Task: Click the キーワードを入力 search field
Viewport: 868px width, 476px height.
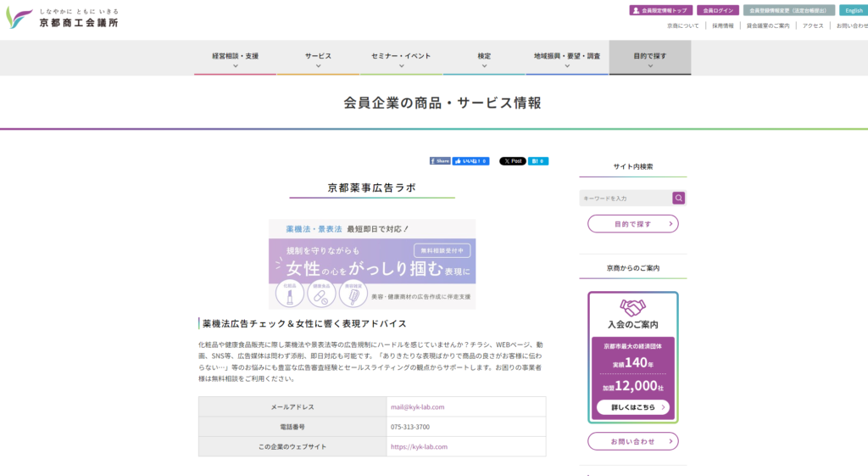Action: [x=626, y=198]
